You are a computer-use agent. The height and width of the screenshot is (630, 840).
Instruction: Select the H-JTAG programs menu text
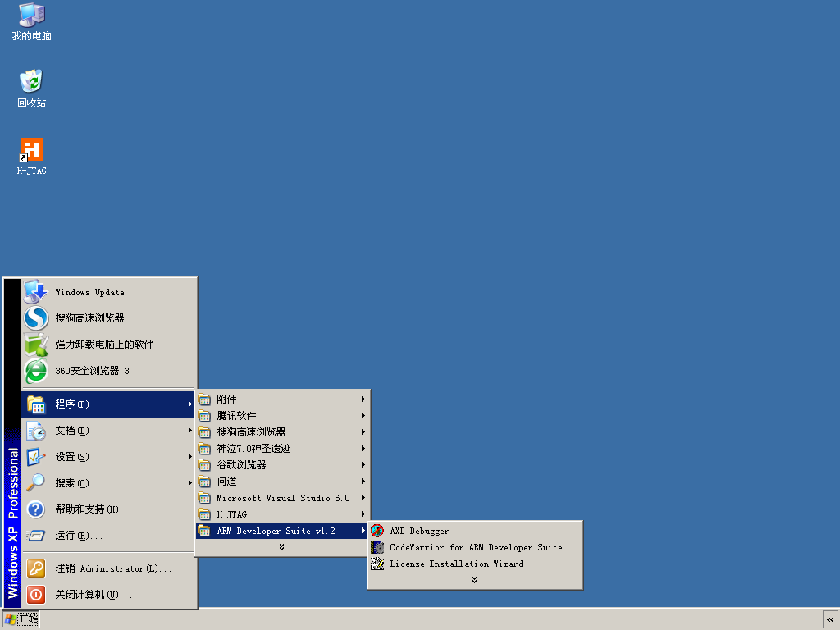click(232, 515)
